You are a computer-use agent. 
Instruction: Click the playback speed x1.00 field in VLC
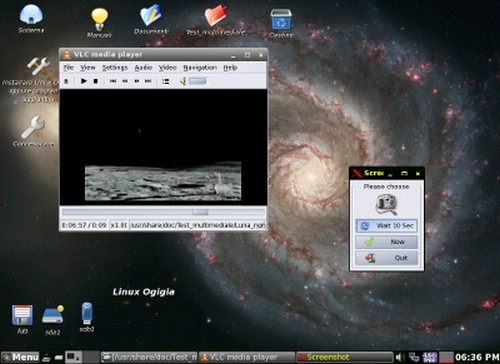click(119, 225)
